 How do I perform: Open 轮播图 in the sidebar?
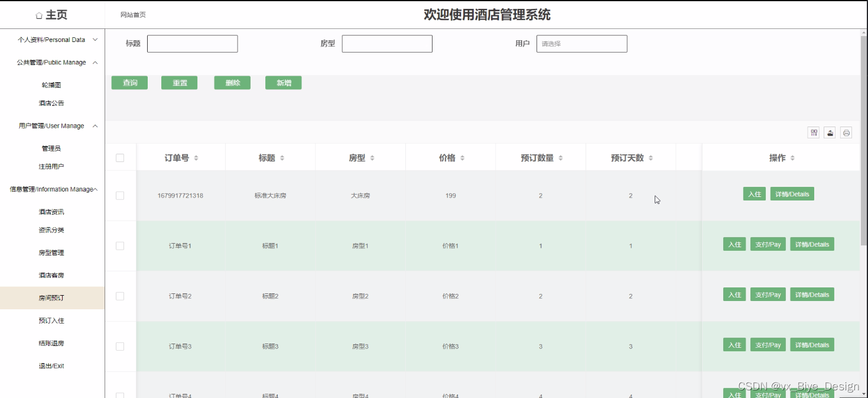51,85
